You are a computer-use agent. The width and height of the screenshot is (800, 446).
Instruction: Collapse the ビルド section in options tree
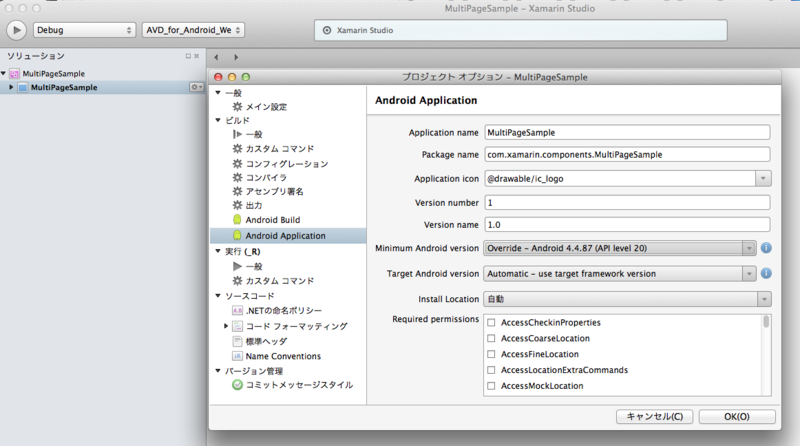coord(218,120)
